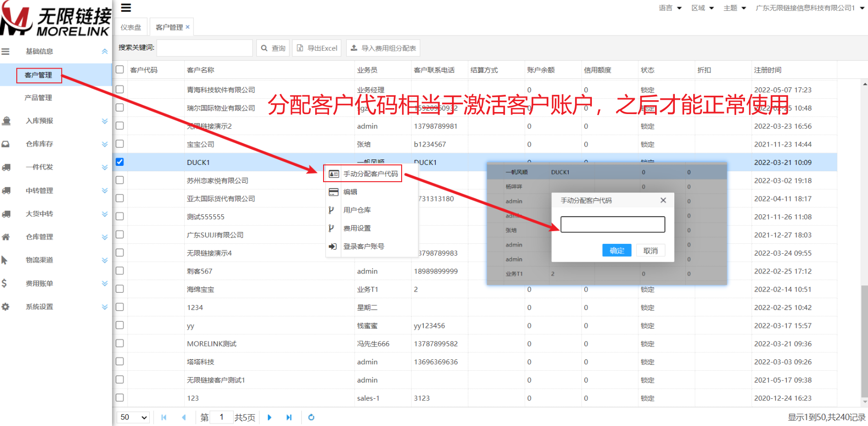Screen dimensions: 868x426
Task: Refresh the table with reload icon
Action: [x=311, y=417]
